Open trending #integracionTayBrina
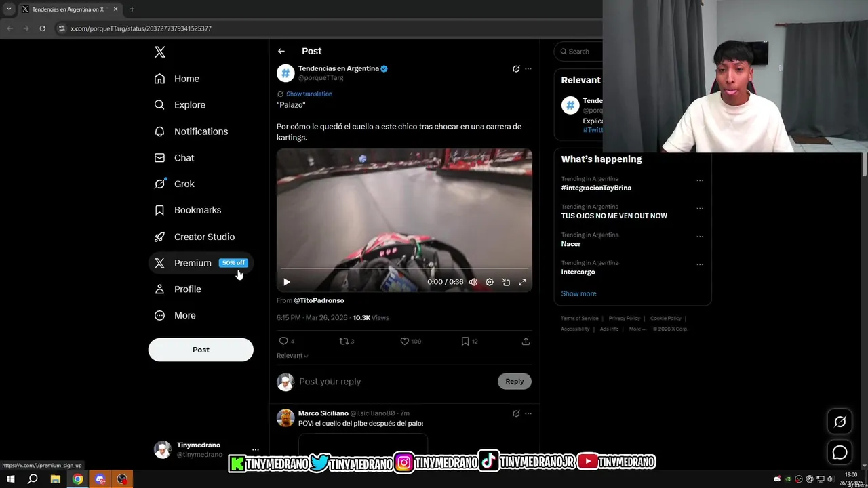 click(x=596, y=188)
